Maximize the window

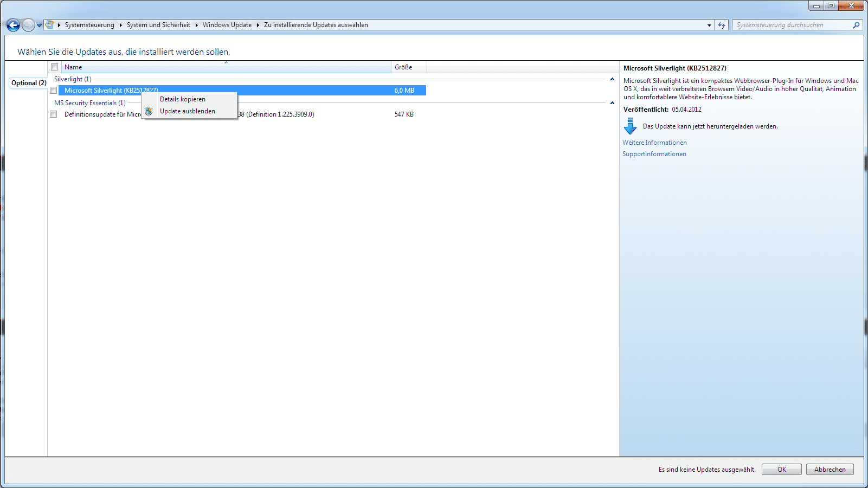(x=831, y=6)
